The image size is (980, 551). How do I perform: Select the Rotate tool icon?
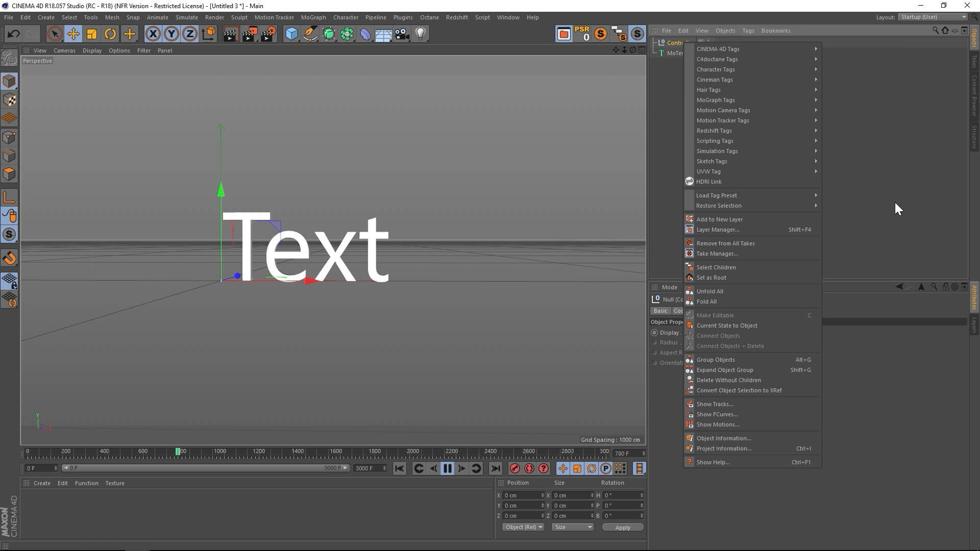110,34
